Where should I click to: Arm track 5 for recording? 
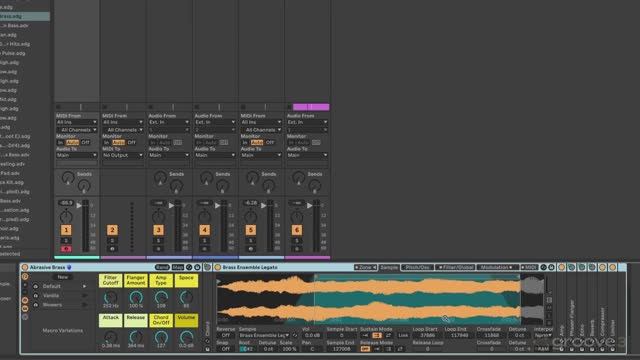coord(251,249)
